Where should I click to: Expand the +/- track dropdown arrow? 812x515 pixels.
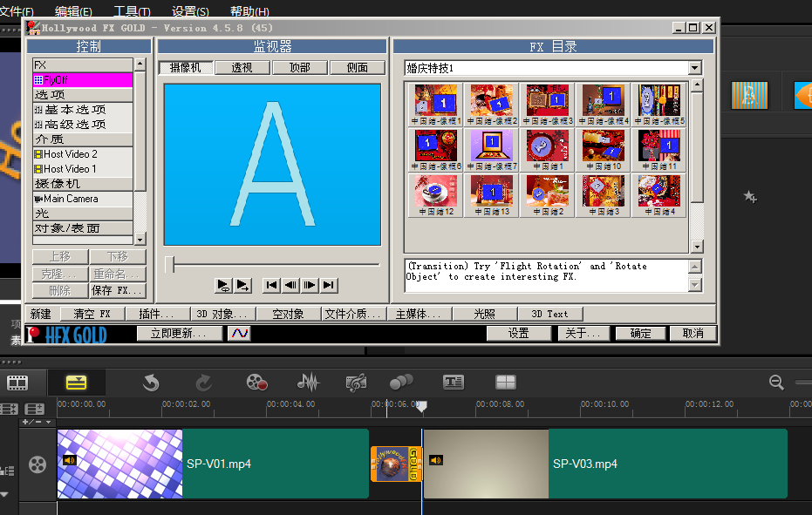[48, 422]
